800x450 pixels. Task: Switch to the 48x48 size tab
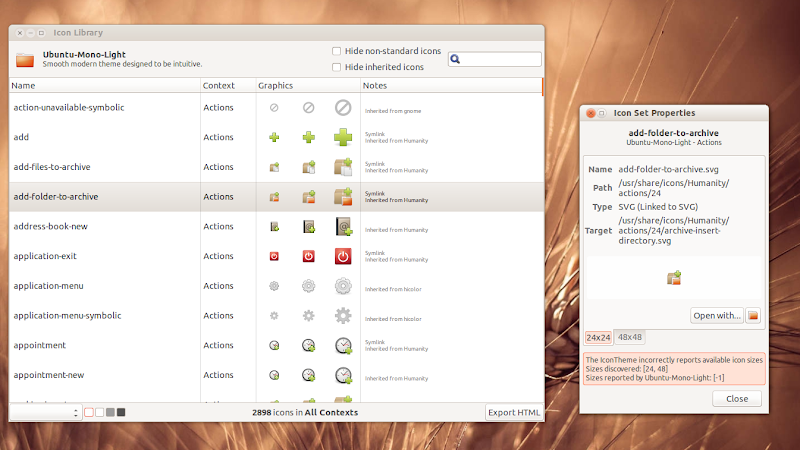630,337
